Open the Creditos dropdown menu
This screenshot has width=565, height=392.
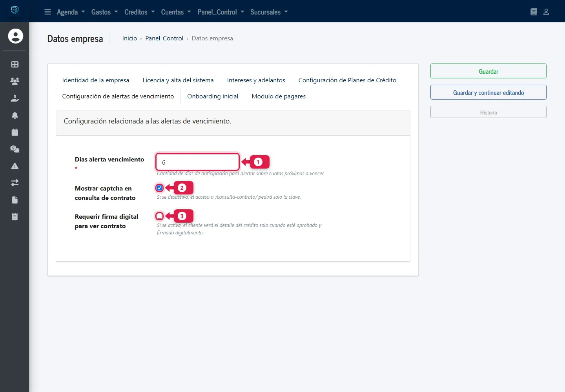140,12
